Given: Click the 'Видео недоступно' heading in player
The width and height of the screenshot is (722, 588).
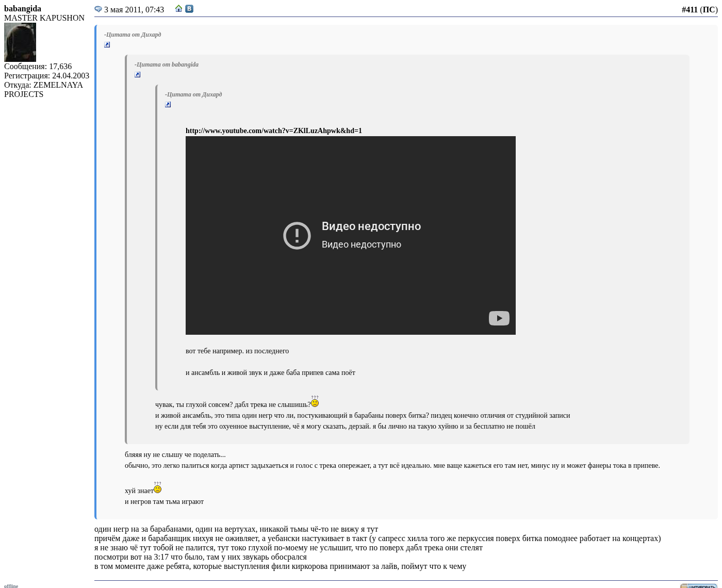Looking at the screenshot, I should click(371, 226).
